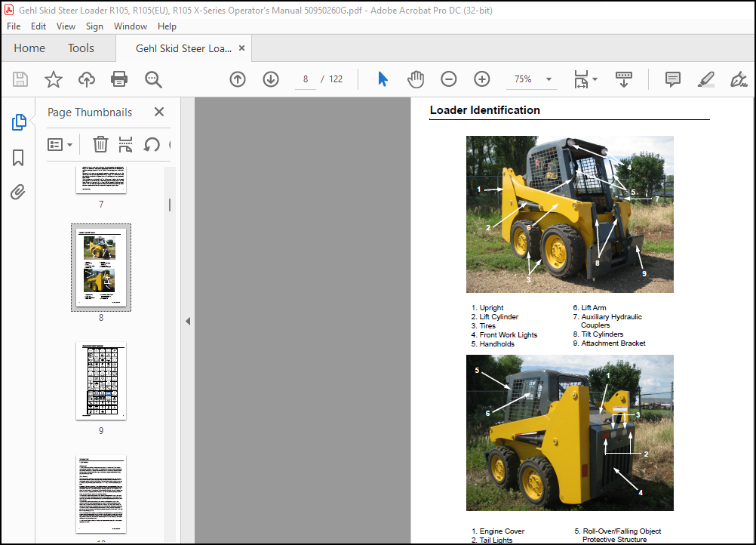Screen dimensions: 756x545
Task: Select page 8 thumbnail
Action: [101, 268]
